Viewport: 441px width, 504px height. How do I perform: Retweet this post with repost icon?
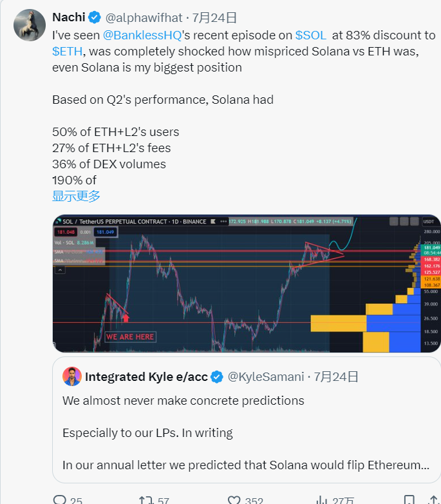146,500
